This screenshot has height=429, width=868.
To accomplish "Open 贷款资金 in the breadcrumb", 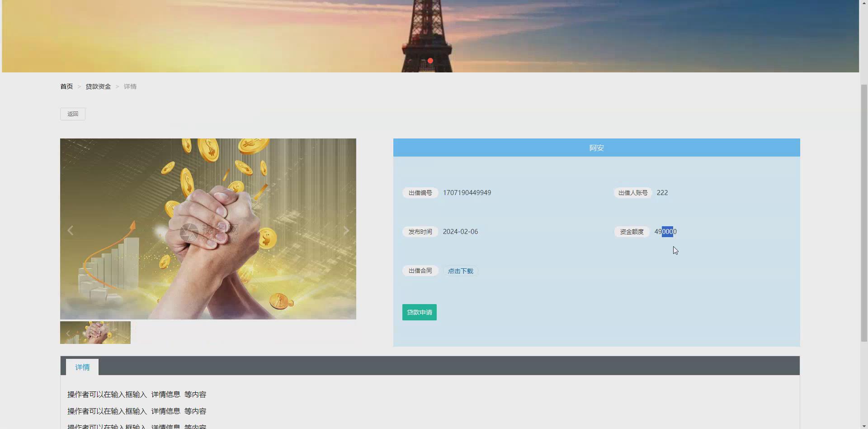I will click(98, 86).
